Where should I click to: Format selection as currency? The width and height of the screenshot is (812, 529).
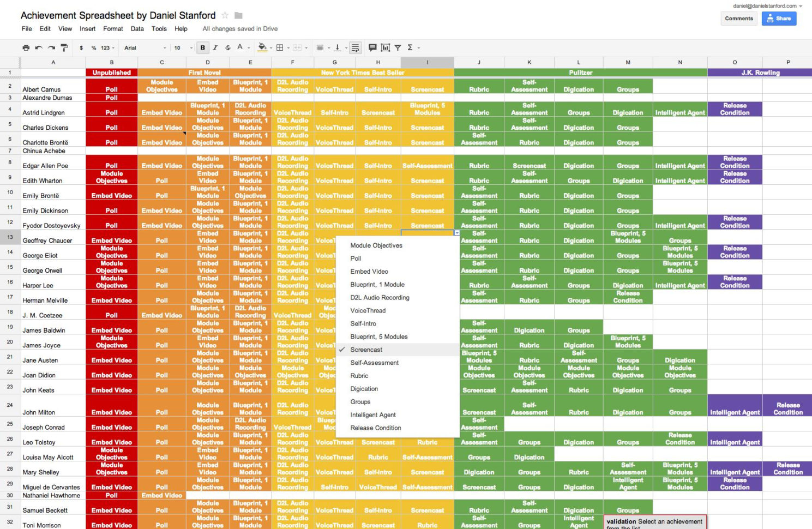pos(81,47)
